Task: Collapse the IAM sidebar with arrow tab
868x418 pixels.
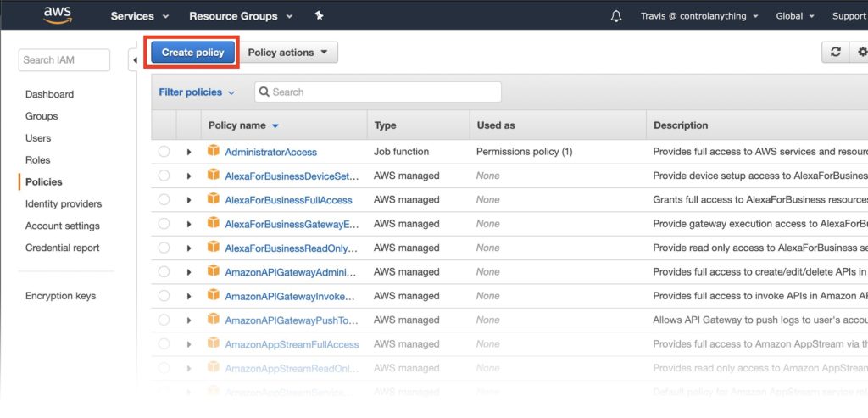Action: pyautogui.click(x=133, y=60)
